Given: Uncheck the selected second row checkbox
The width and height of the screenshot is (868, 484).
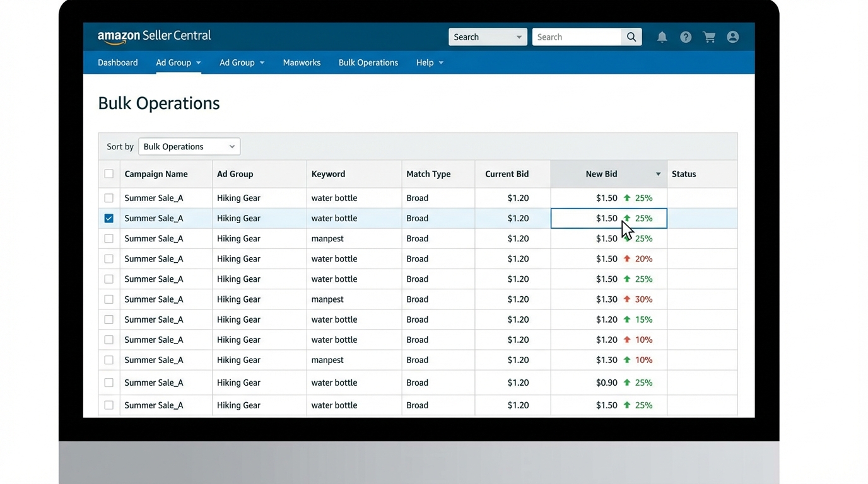Looking at the screenshot, I should pos(109,219).
